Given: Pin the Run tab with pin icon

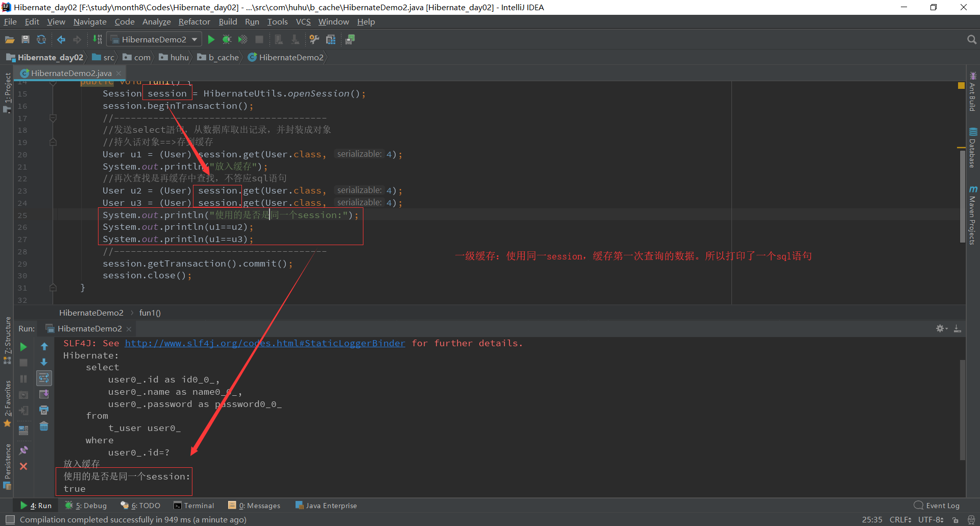Looking at the screenshot, I should pos(23,450).
